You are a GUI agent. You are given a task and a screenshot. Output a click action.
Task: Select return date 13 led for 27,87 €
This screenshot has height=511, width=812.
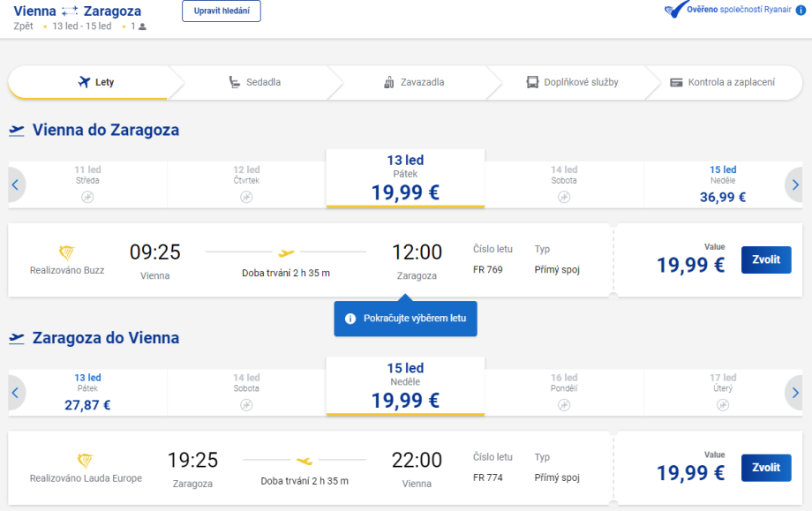pos(87,393)
